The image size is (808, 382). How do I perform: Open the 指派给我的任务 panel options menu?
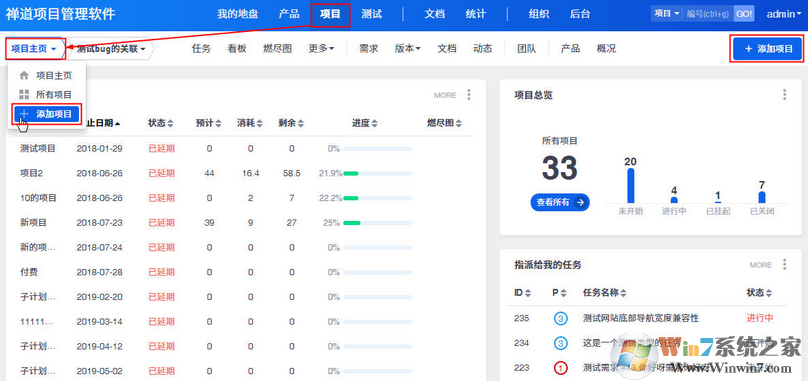pos(784,264)
